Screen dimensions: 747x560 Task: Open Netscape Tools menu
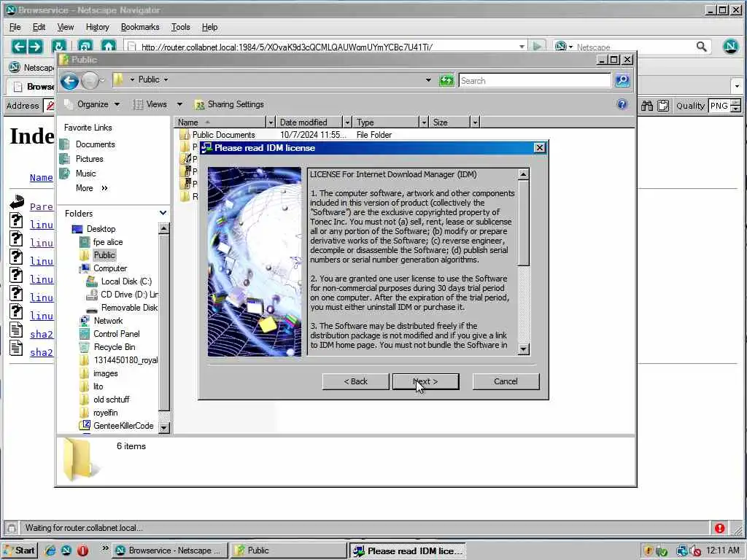[181, 27]
